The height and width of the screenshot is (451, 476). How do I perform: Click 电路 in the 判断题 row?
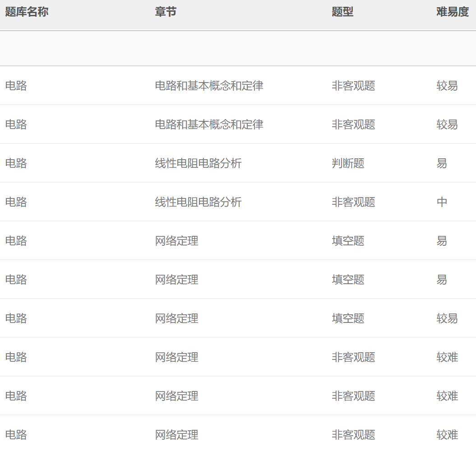(16, 163)
